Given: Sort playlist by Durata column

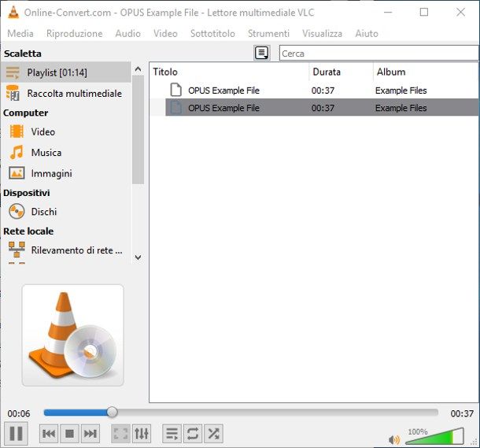Looking at the screenshot, I should (x=341, y=72).
